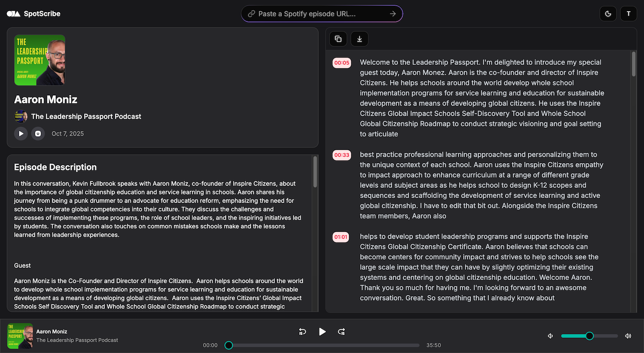Toggle dark mode with the moon icon

pos(608,14)
